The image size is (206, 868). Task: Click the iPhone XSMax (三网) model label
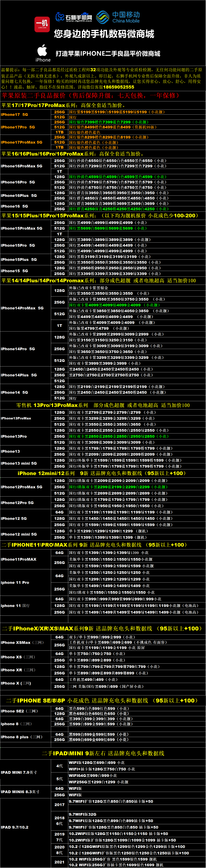coord(22,643)
